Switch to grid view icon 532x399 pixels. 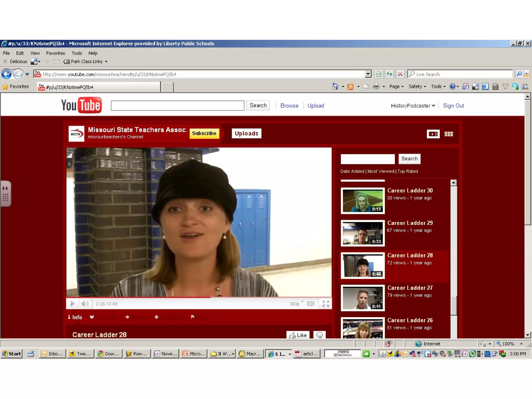[x=449, y=134]
